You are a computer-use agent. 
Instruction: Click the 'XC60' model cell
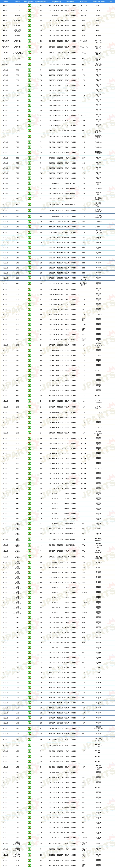pos(17,838)
